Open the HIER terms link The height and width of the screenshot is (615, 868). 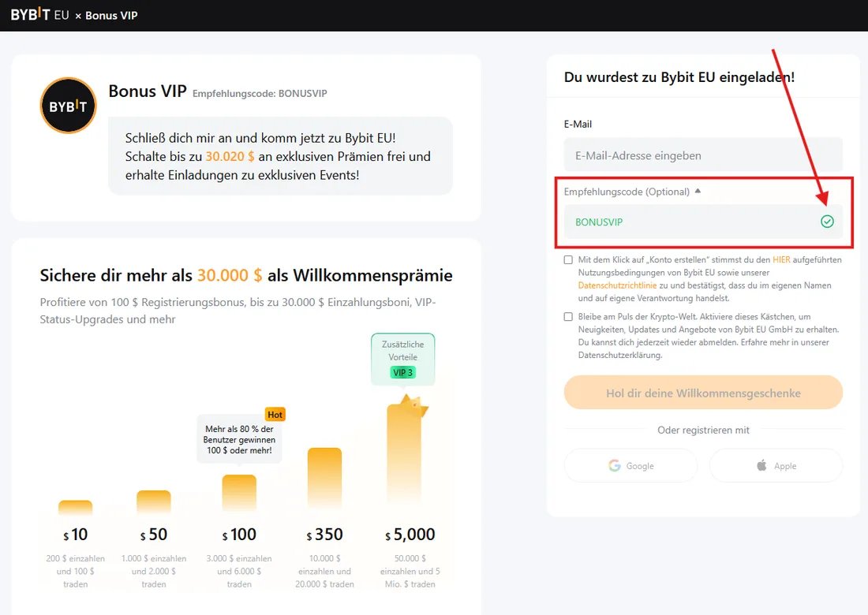coord(781,259)
